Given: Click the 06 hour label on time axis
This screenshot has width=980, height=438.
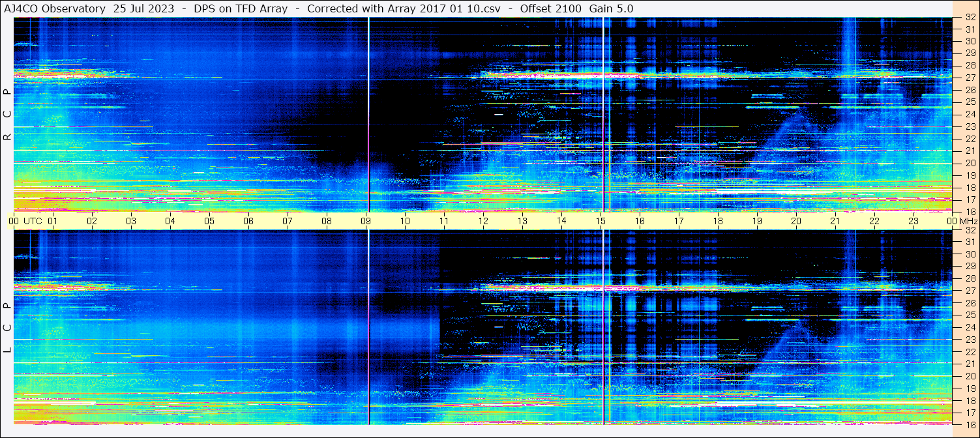Looking at the screenshot, I should [x=248, y=221].
